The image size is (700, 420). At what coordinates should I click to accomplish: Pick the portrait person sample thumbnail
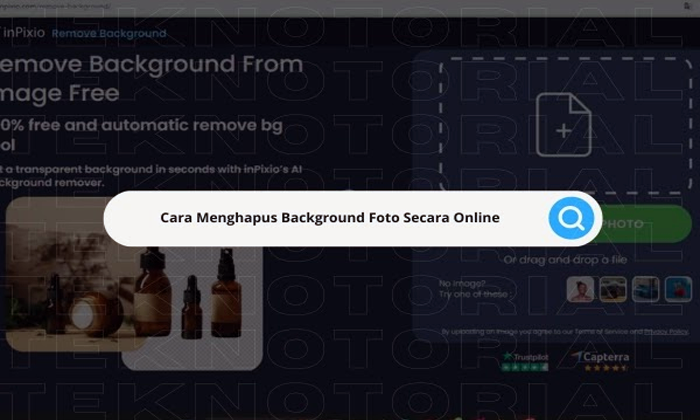(x=580, y=289)
